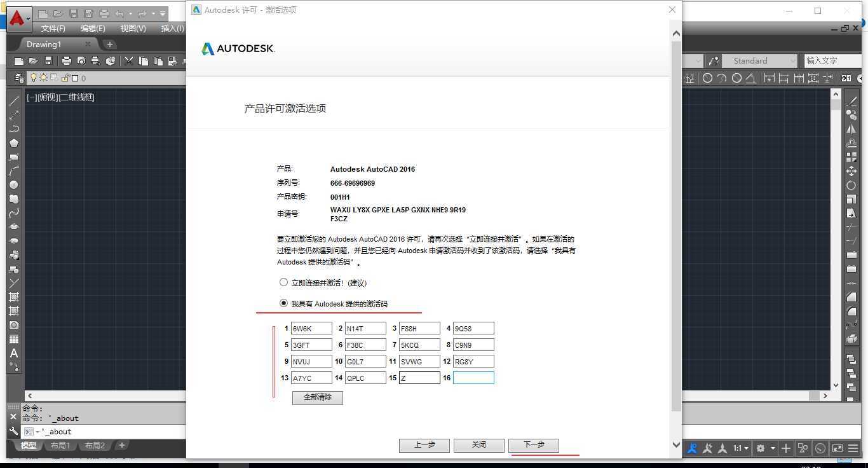Click the dialog's vertical scrollbar up arrow
The width and height of the screenshot is (868, 468).
676,33
